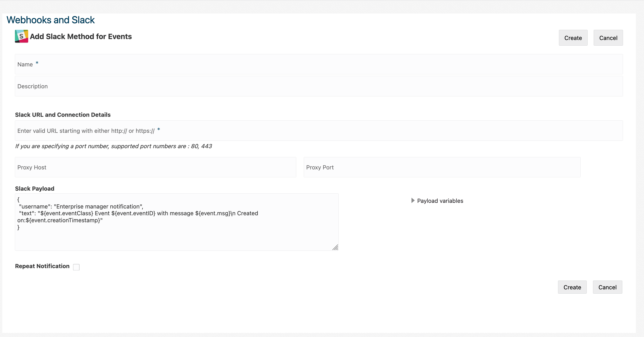Click the Slack URL input field
Viewport: 644px width, 337px height.
click(x=318, y=131)
